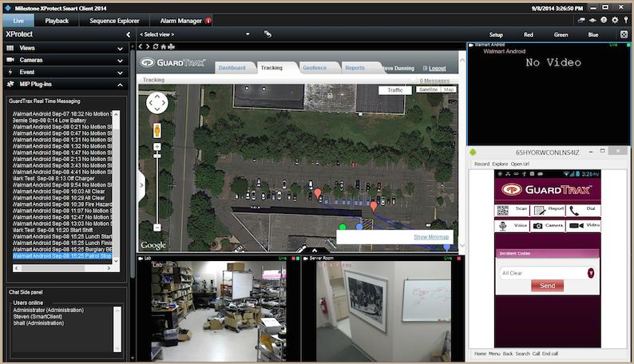
Task: Tap the Voice microphone button
Action: click(x=512, y=225)
